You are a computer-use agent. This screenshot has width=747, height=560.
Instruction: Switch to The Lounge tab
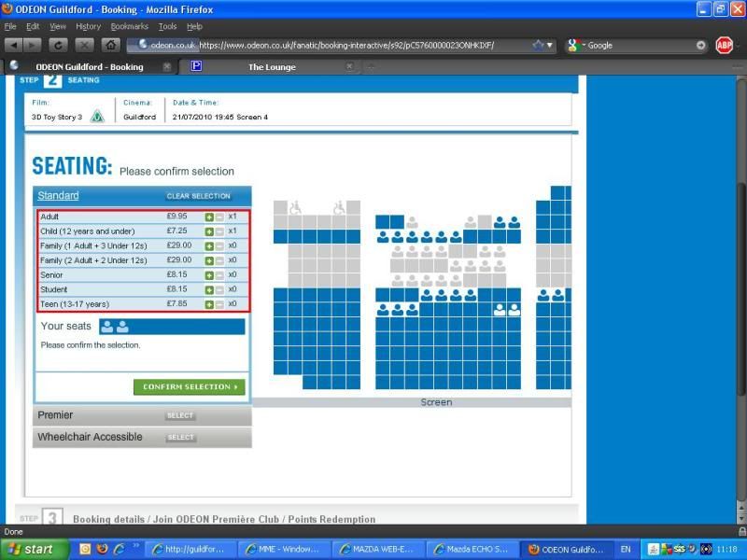point(271,67)
